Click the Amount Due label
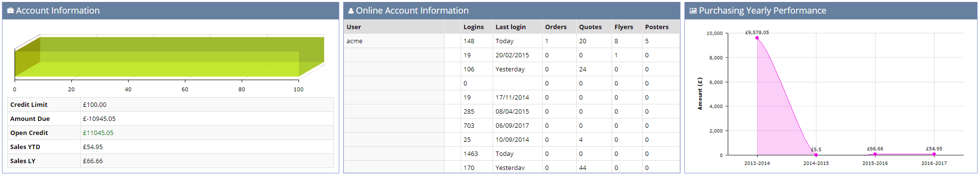The image size is (980, 186). pyautogui.click(x=30, y=119)
